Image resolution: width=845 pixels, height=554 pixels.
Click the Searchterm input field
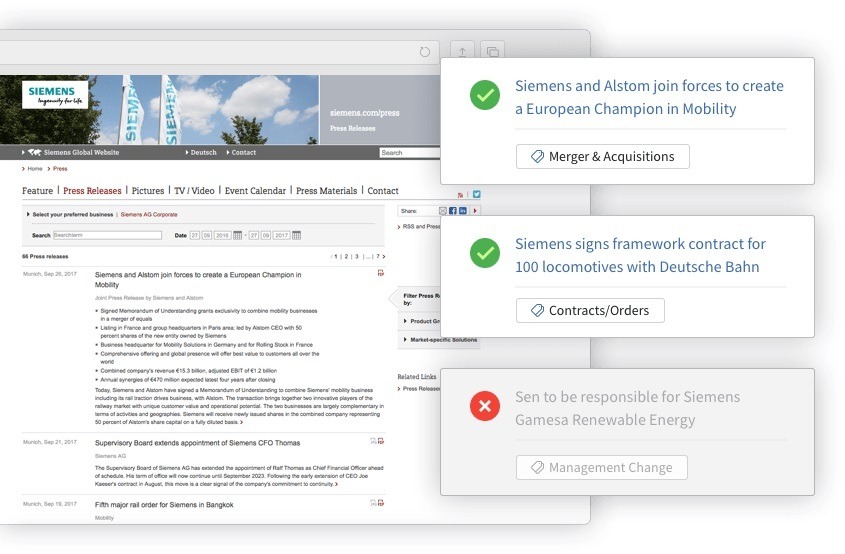tap(107, 235)
